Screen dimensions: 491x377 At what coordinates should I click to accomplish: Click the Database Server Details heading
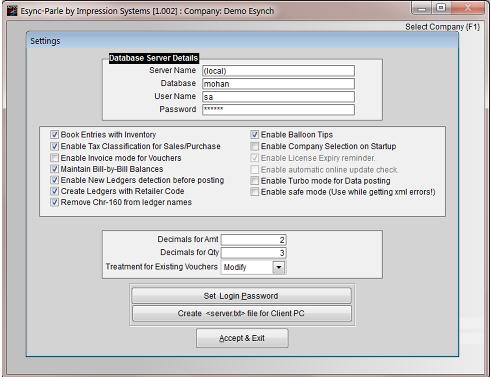point(154,58)
